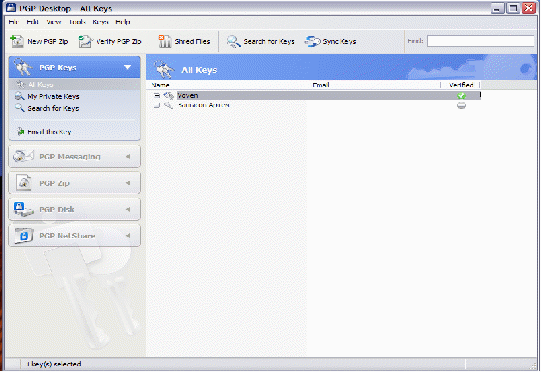The width and height of the screenshot is (541, 372).
Task: Expand the second key row tree node
Action: click(157, 105)
